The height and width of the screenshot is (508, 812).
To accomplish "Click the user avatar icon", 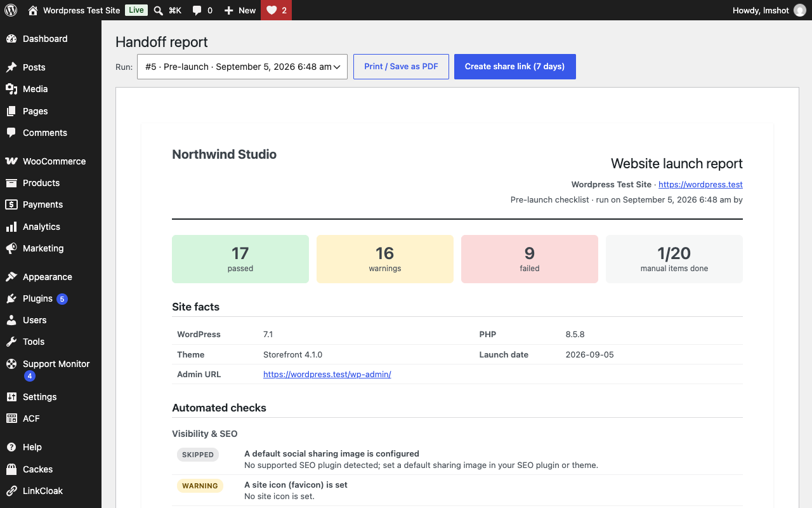I will [x=800, y=10].
